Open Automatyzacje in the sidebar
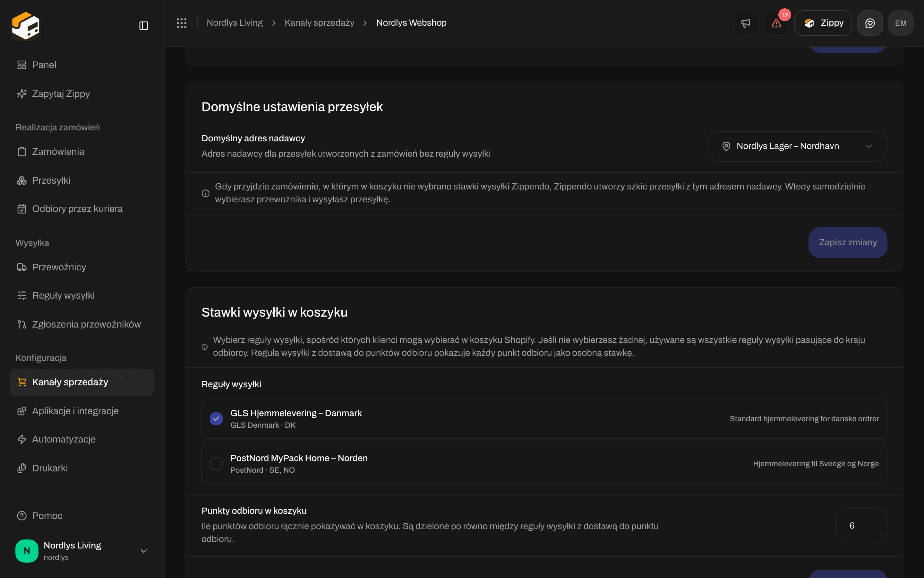924x578 pixels. pos(82,439)
